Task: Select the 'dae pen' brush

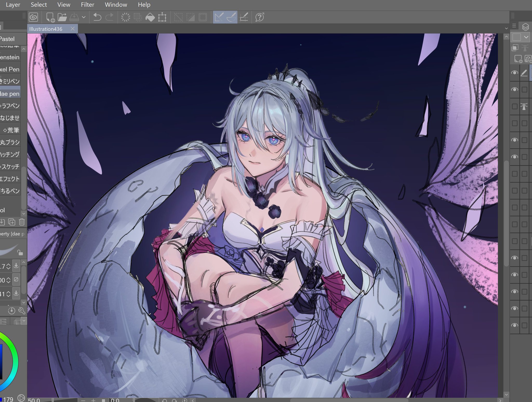Action: tap(10, 94)
